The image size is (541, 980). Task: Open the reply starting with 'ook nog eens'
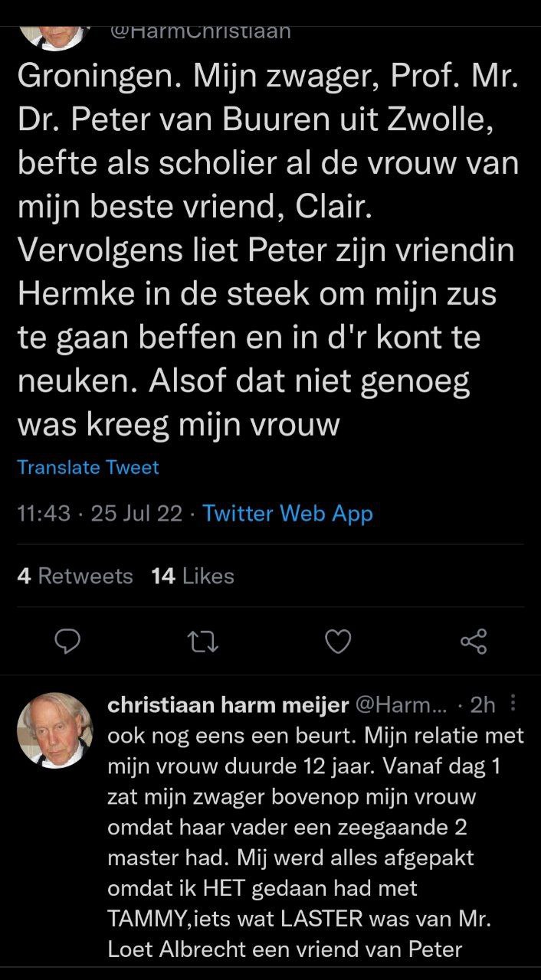coord(316,842)
